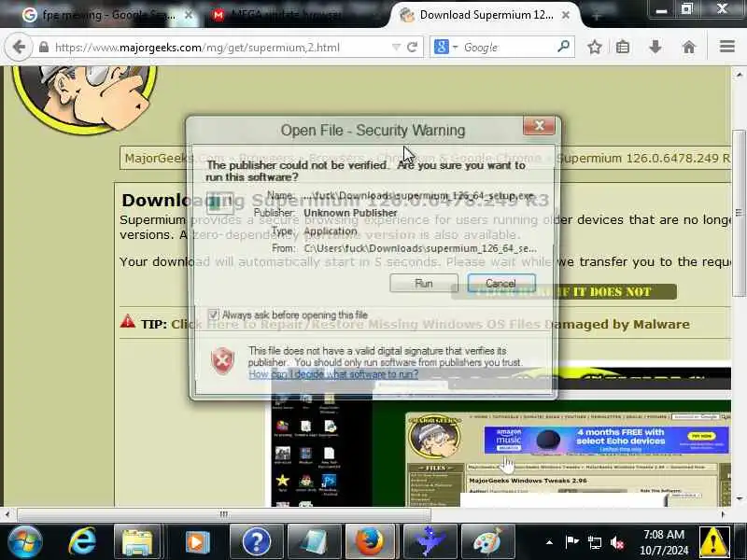
Task: Toggle Always ask before opening this file
Action: 213,315
